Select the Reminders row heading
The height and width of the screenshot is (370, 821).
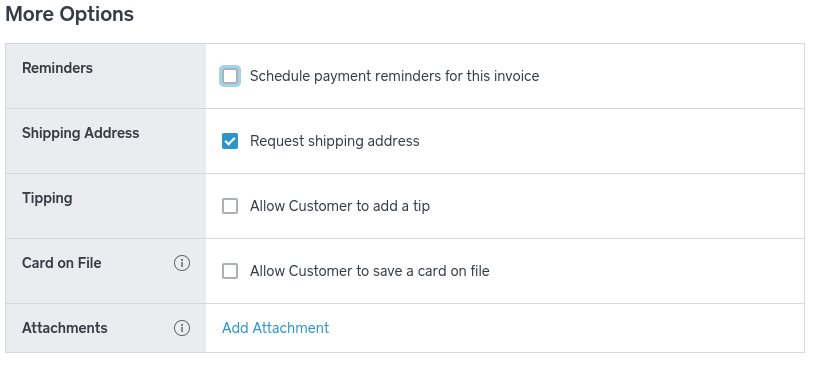(x=57, y=68)
